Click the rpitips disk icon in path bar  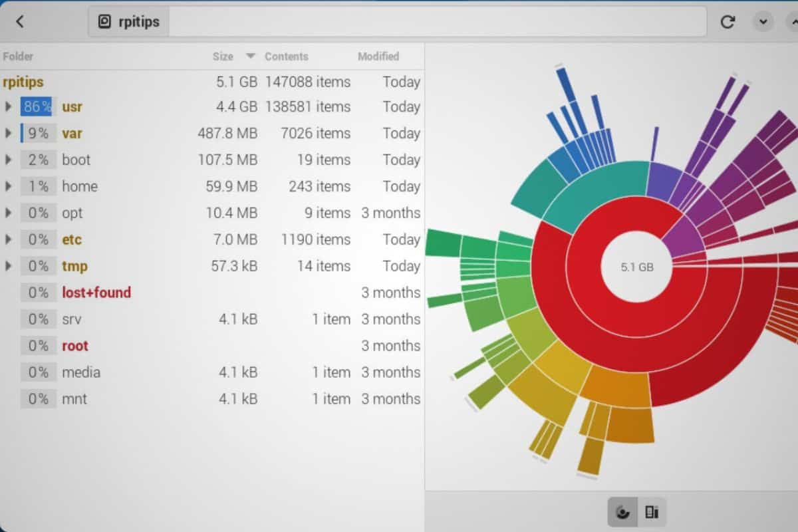pyautogui.click(x=104, y=22)
